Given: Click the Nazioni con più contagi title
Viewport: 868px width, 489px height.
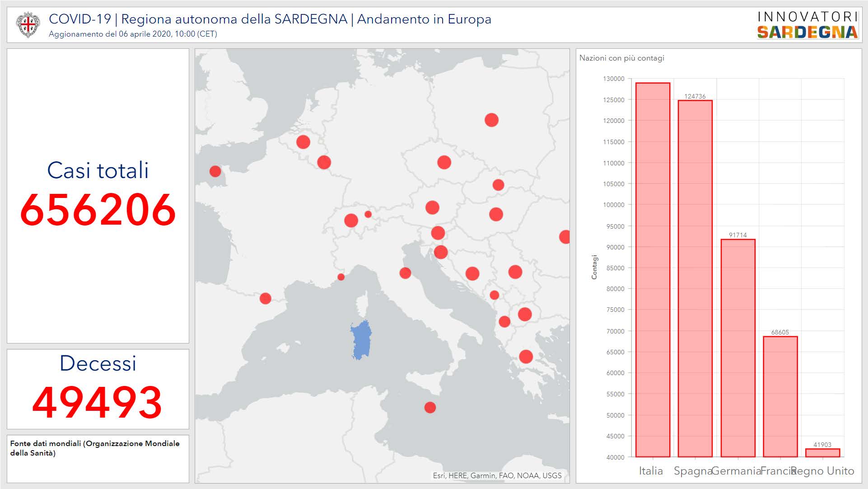Looking at the screenshot, I should [x=621, y=58].
